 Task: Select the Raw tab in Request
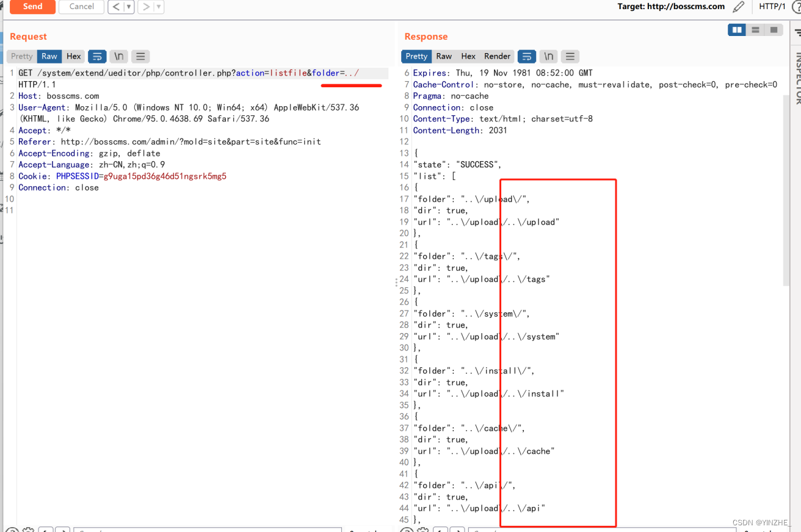tap(49, 56)
